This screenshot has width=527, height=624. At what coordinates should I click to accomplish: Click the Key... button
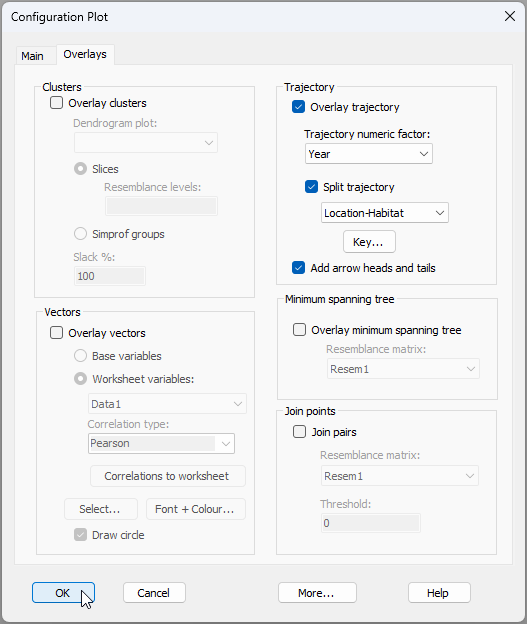369,242
